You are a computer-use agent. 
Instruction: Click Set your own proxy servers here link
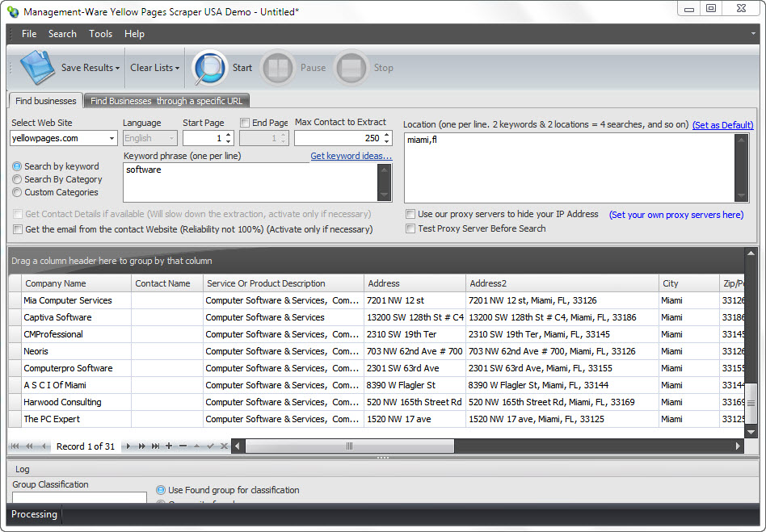coord(676,215)
